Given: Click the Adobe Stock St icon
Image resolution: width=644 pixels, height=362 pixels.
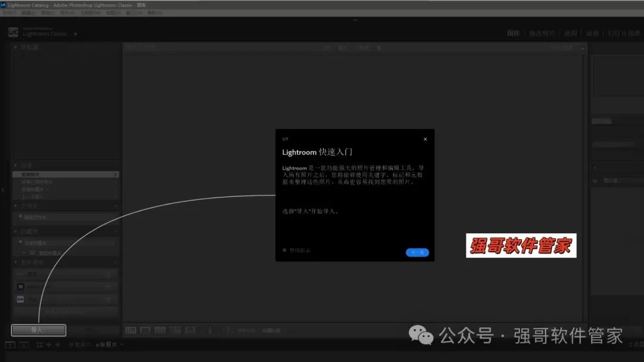Looking at the screenshot, I should [x=20, y=286].
